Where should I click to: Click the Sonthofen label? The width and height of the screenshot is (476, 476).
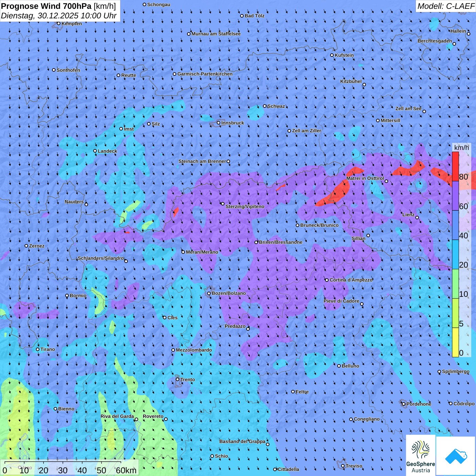(x=68, y=70)
